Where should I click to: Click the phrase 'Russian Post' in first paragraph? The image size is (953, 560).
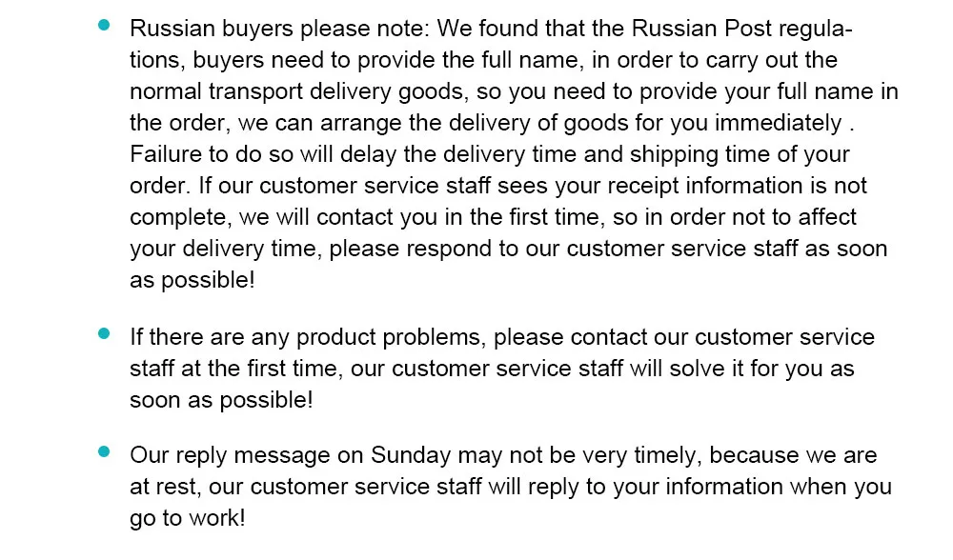(701, 29)
